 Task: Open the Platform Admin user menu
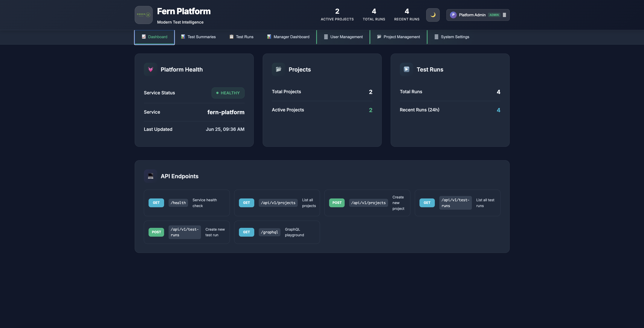coord(478,15)
